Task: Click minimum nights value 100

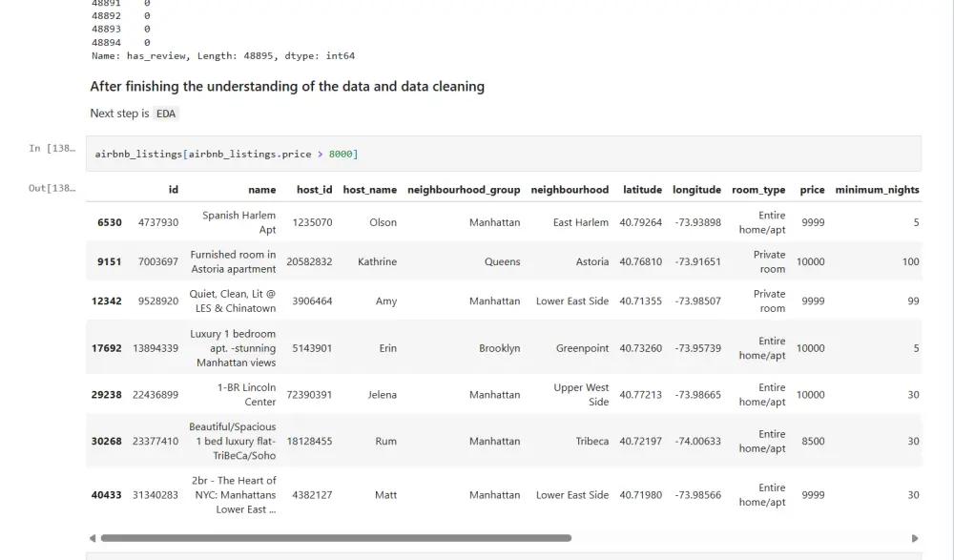Action: 910,261
